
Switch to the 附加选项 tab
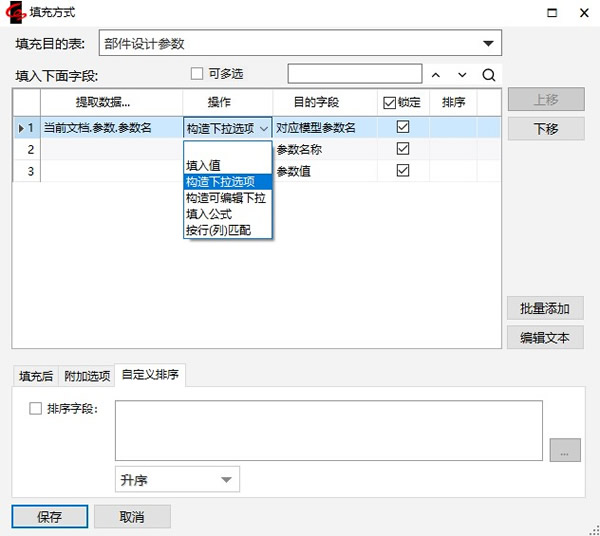(x=87, y=376)
